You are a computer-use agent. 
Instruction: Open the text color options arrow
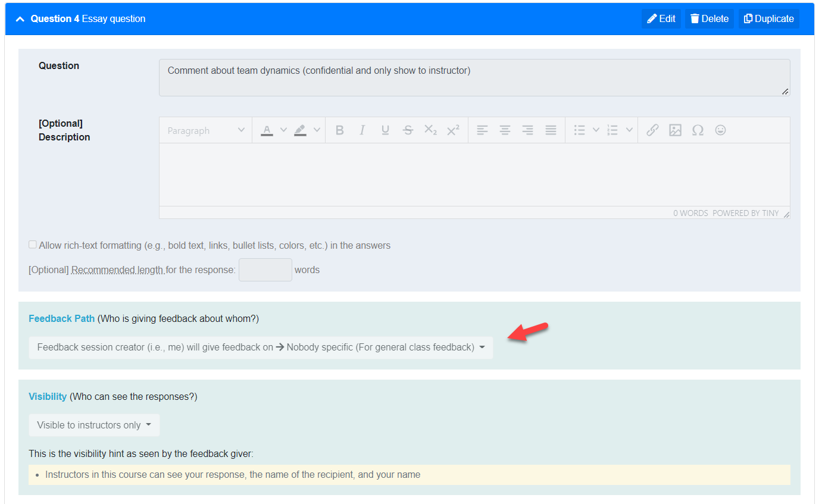pos(283,130)
